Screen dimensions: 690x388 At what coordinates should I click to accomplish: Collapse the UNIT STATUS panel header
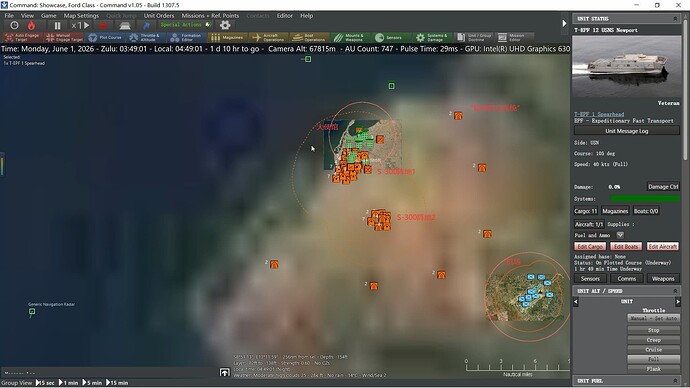[x=675, y=18]
